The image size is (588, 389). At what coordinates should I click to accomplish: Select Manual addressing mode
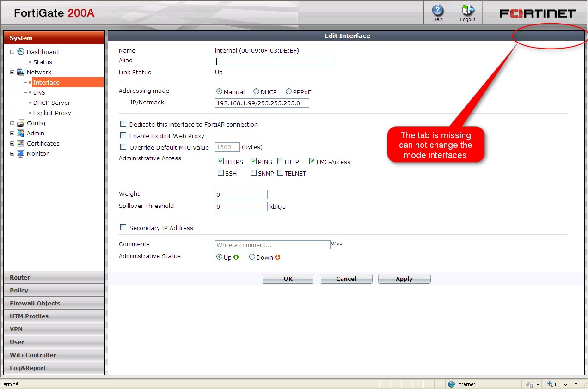coord(220,91)
